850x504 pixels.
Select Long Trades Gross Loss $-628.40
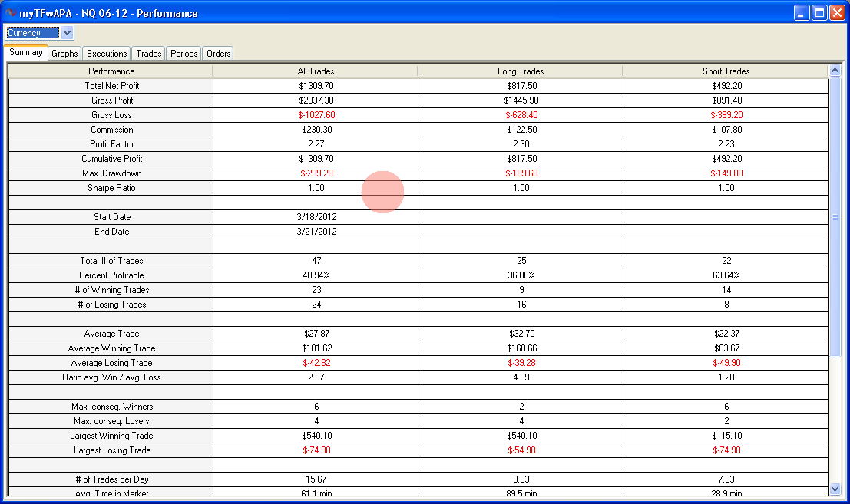(x=521, y=115)
